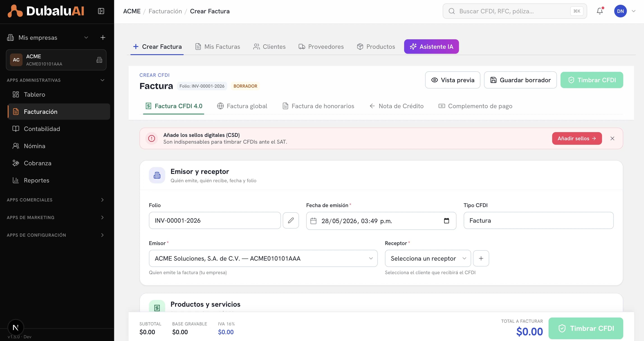The width and height of the screenshot is (644, 341).
Task: Switch to the Clientes tab
Action: (269, 47)
